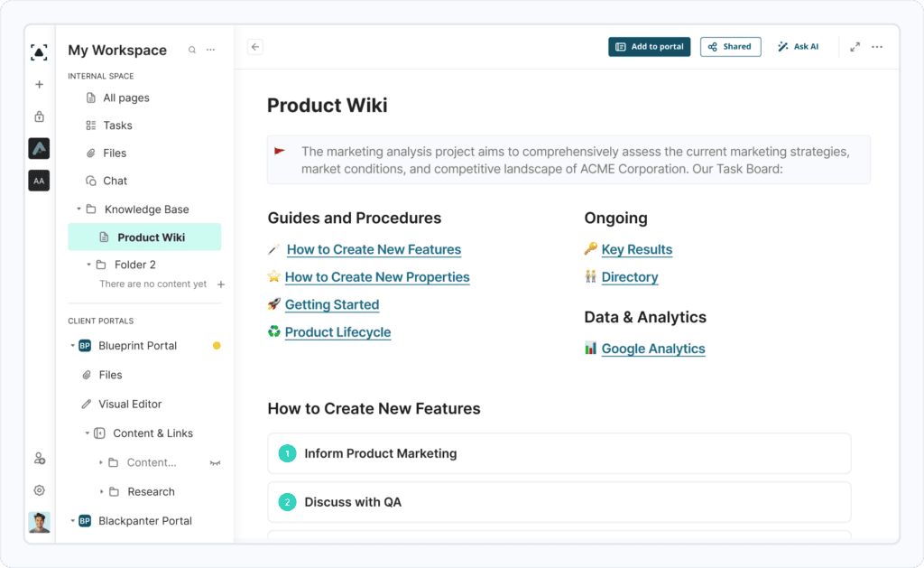Click the recycle icon beside Product Lifecycle

(274, 332)
